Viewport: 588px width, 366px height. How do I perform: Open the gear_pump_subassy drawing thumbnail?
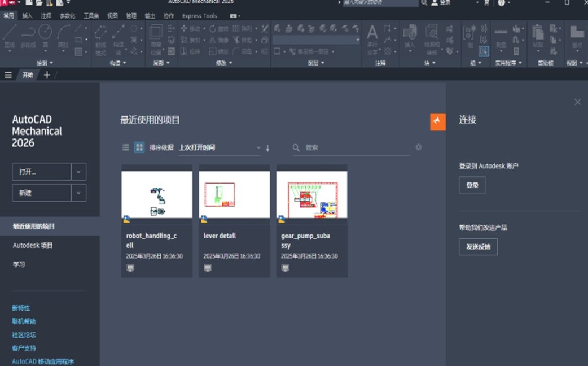pyautogui.click(x=311, y=194)
